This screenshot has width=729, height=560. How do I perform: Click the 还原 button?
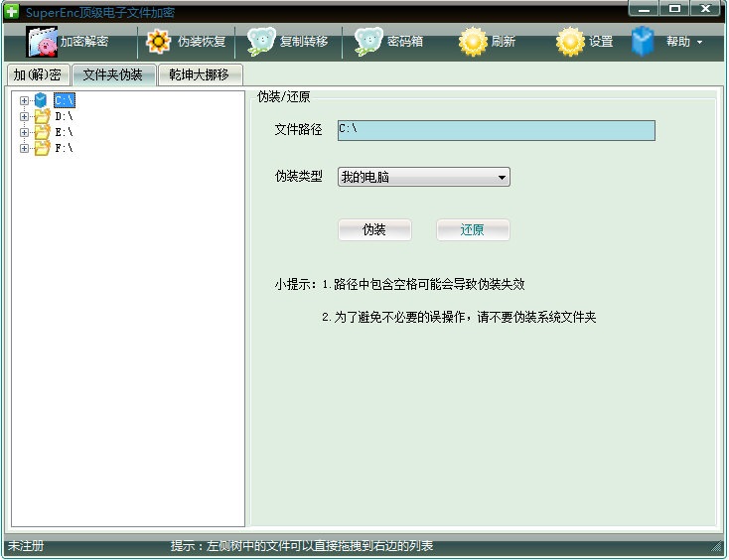click(473, 230)
